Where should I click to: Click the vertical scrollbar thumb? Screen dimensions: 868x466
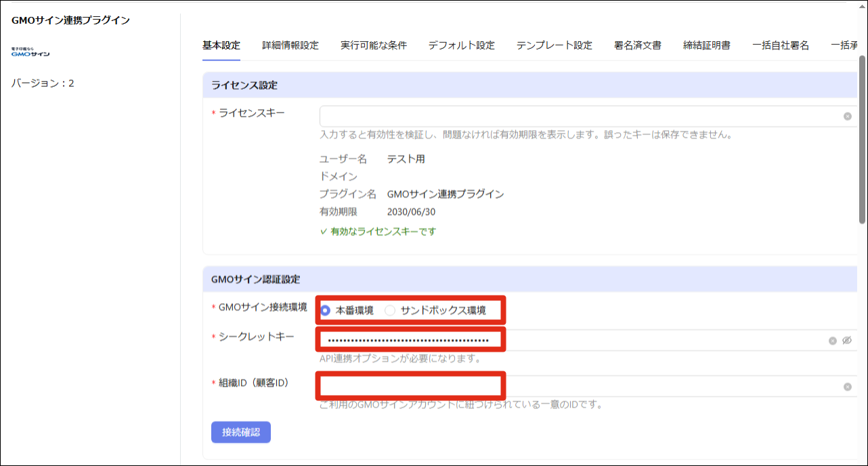(x=862, y=139)
